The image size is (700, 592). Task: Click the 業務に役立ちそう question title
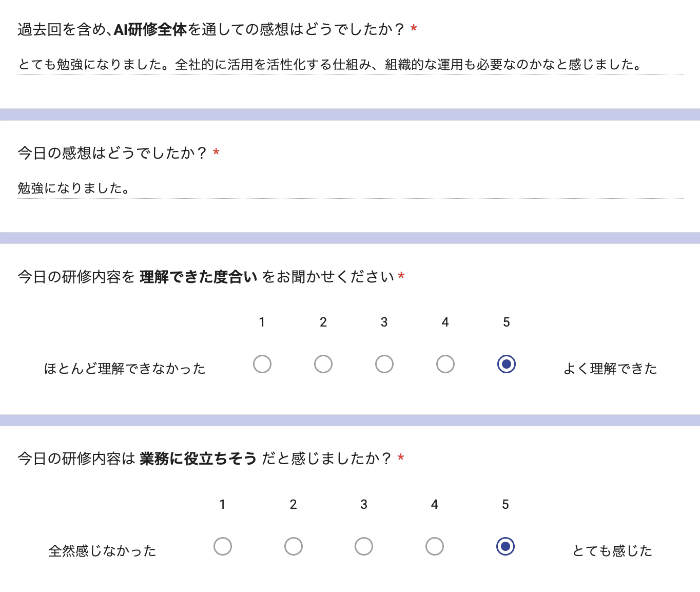pos(209,459)
